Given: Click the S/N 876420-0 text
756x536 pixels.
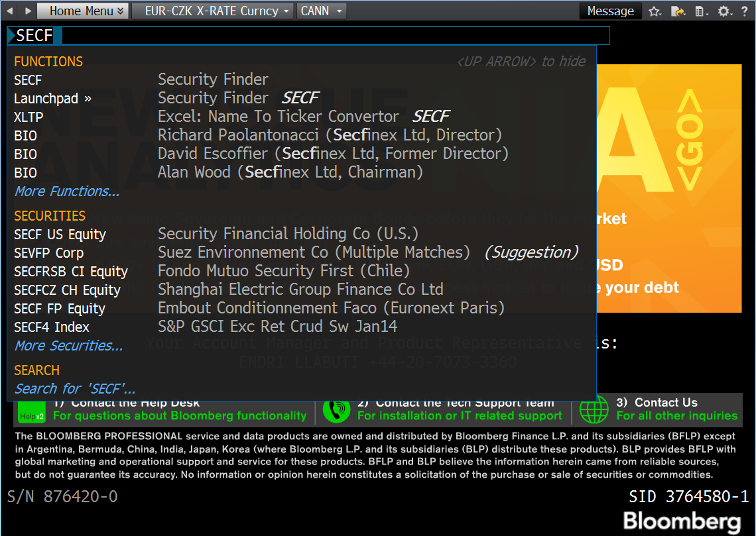Looking at the screenshot, I should coord(62,496).
